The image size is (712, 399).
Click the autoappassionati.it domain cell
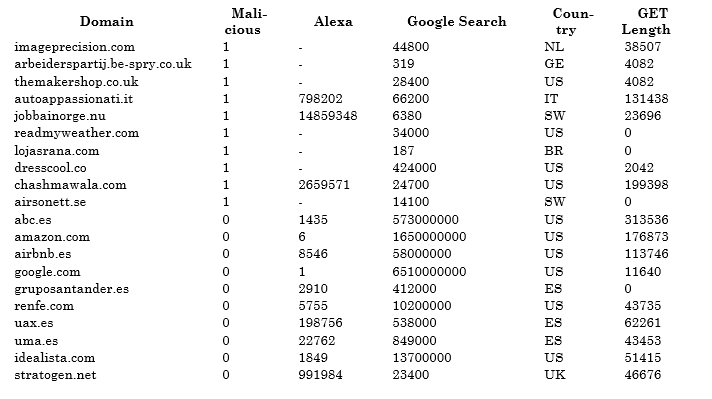74,99
